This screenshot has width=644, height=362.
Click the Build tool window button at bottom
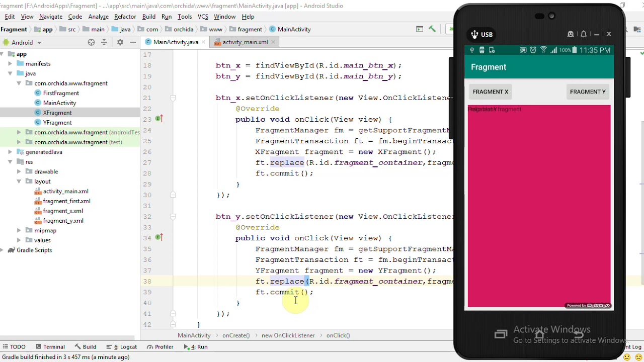click(86, 347)
